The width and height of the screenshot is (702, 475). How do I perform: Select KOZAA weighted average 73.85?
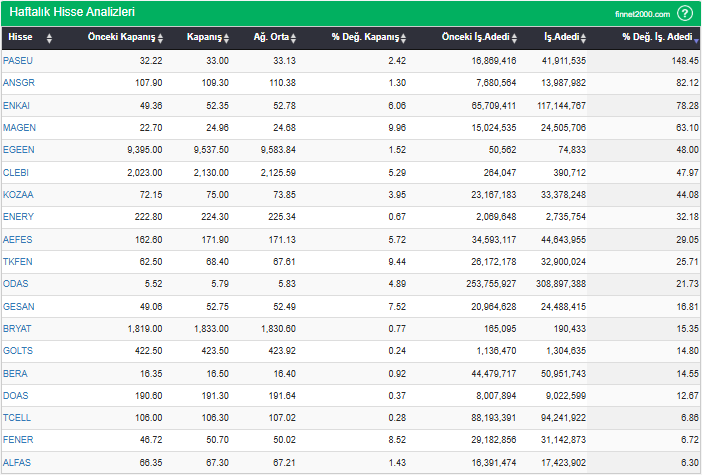pos(284,194)
